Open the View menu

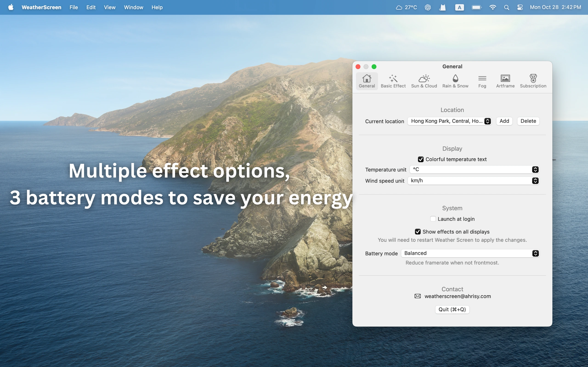coord(110,7)
